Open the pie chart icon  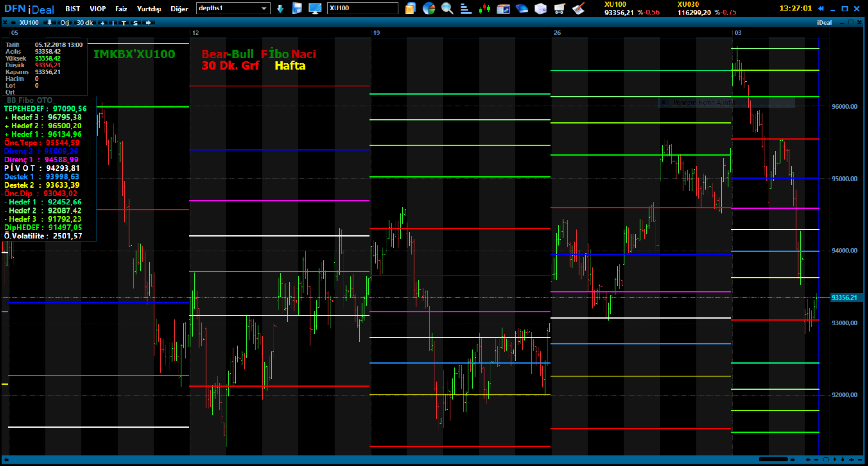[x=429, y=8]
